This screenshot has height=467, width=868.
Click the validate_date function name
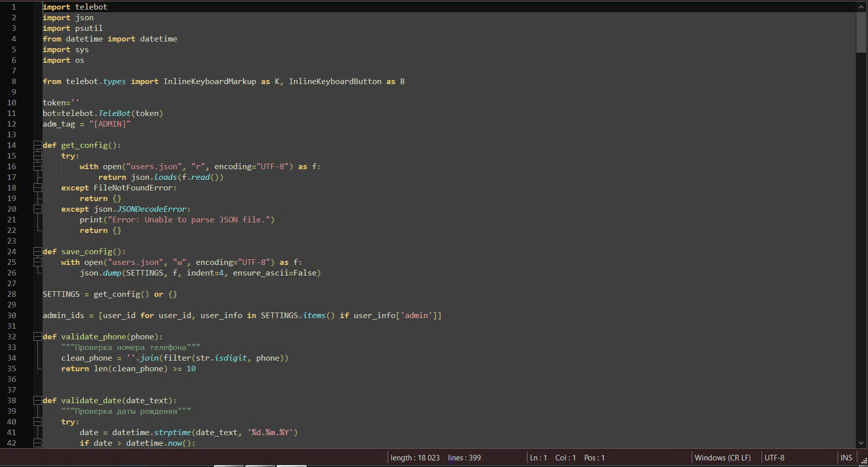click(91, 401)
